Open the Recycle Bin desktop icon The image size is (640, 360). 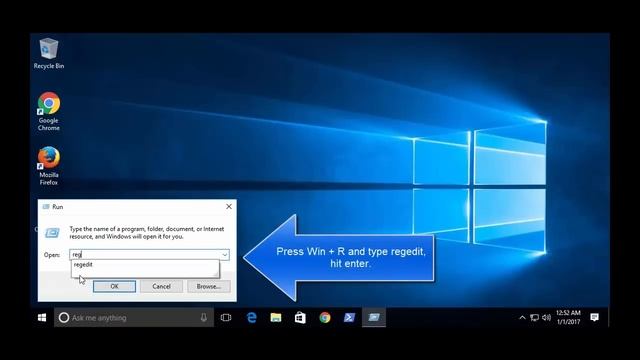[49, 53]
